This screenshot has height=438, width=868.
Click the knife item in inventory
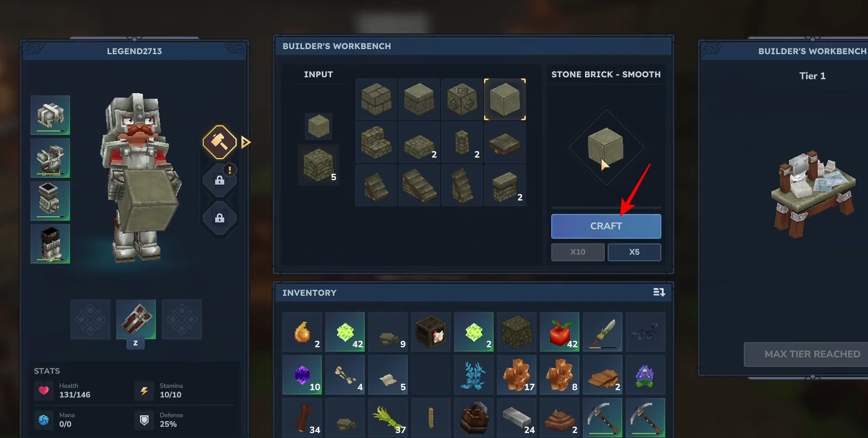pos(603,332)
